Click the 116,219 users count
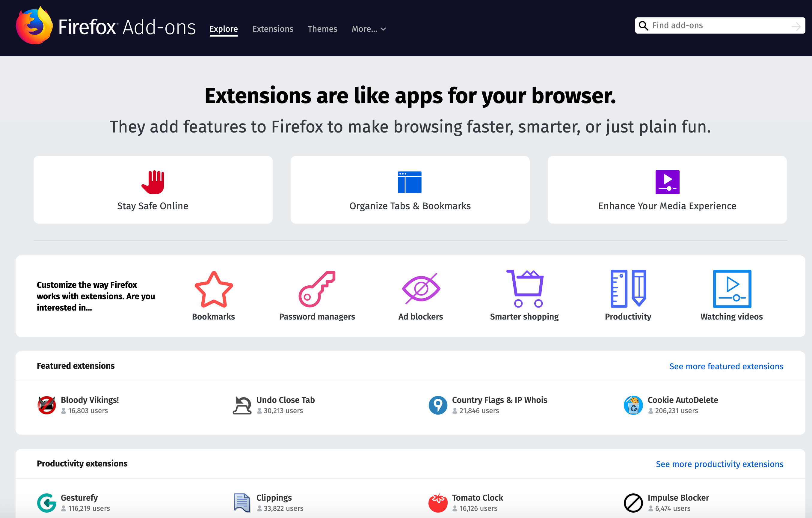812x518 pixels. click(89, 508)
